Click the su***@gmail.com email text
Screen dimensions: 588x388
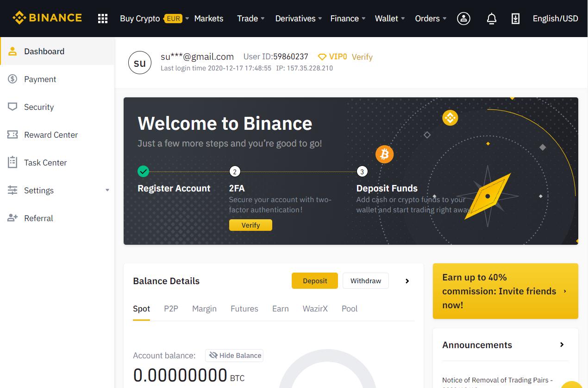pyautogui.click(x=197, y=57)
